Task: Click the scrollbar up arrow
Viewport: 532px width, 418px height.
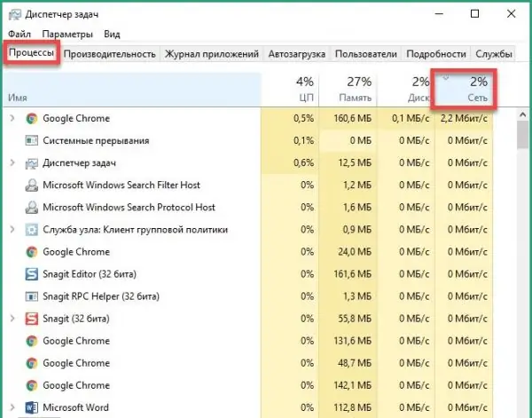Action: (x=523, y=115)
